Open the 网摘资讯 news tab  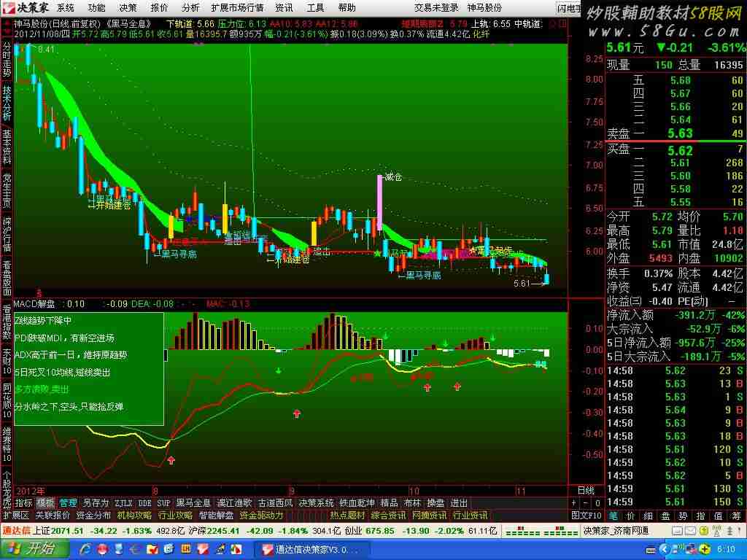click(x=430, y=516)
